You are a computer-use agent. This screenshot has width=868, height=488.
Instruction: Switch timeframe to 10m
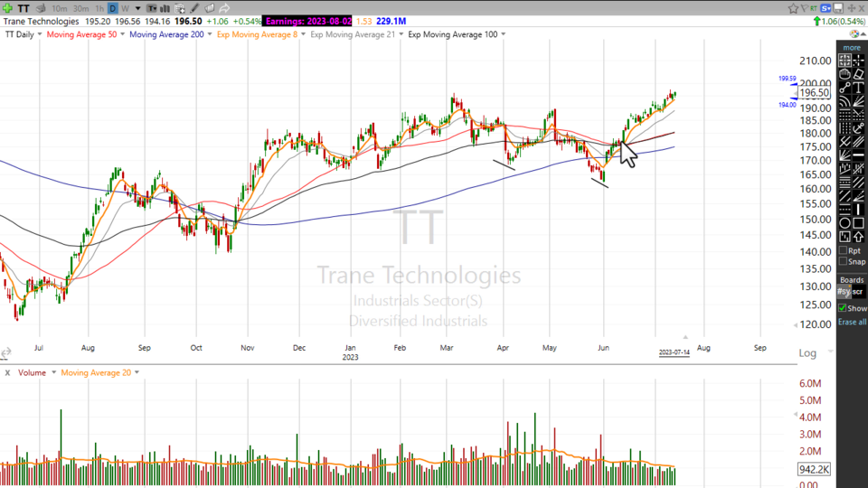coord(60,8)
